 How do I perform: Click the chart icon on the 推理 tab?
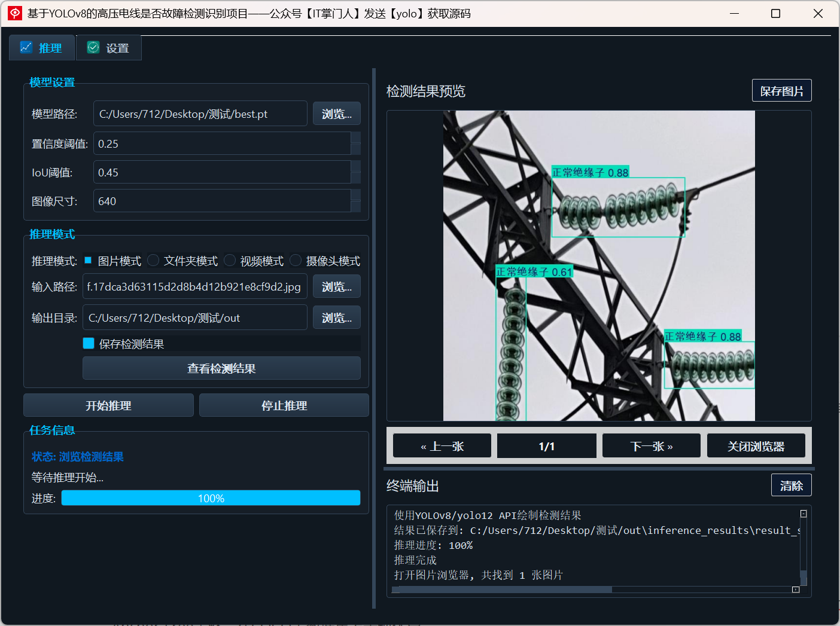pyautogui.click(x=26, y=47)
